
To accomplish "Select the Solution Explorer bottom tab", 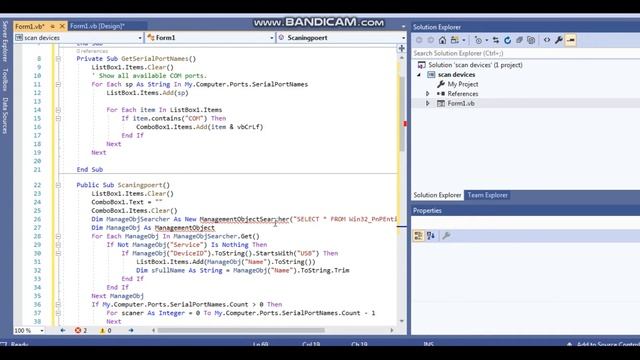I will coord(437,195).
